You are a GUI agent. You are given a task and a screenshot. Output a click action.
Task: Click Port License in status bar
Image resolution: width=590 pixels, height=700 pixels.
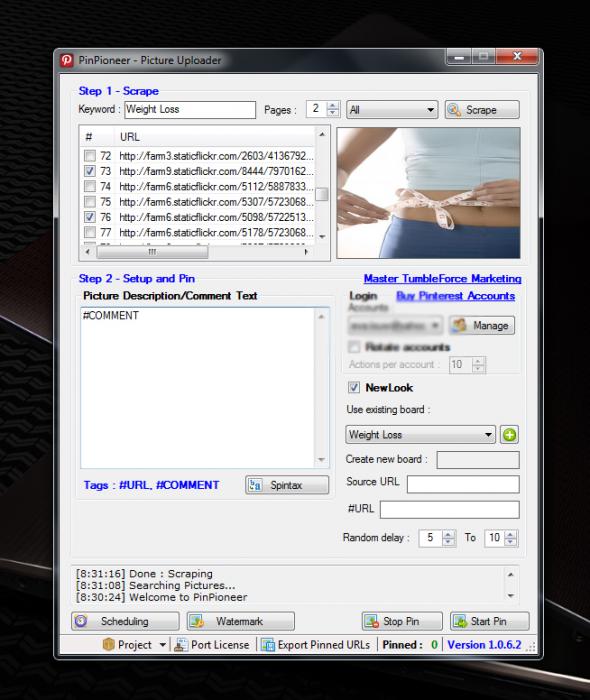click(212, 645)
